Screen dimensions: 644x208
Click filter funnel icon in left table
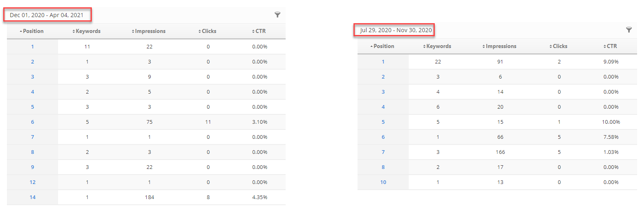(x=278, y=15)
